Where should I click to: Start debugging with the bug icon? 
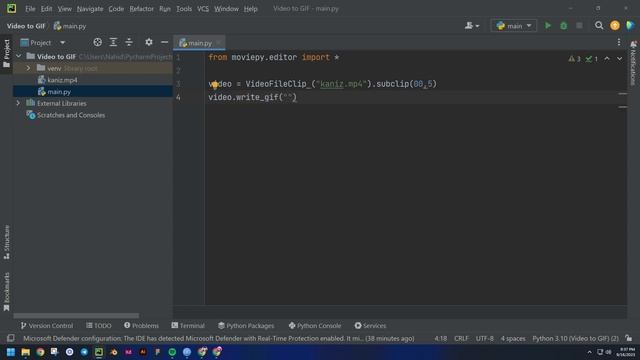coord(563,26)
